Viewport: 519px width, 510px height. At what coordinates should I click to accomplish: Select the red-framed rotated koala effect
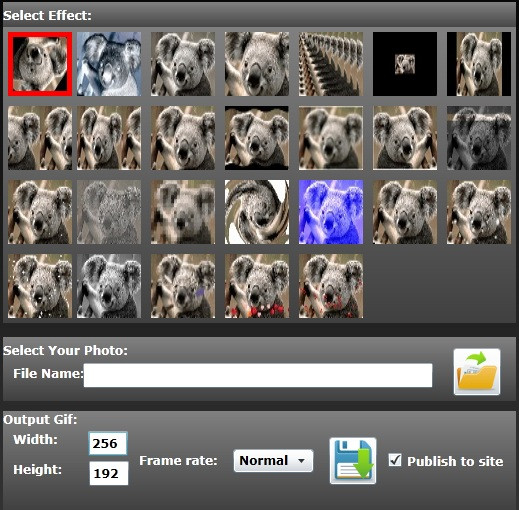pos(40,64)
